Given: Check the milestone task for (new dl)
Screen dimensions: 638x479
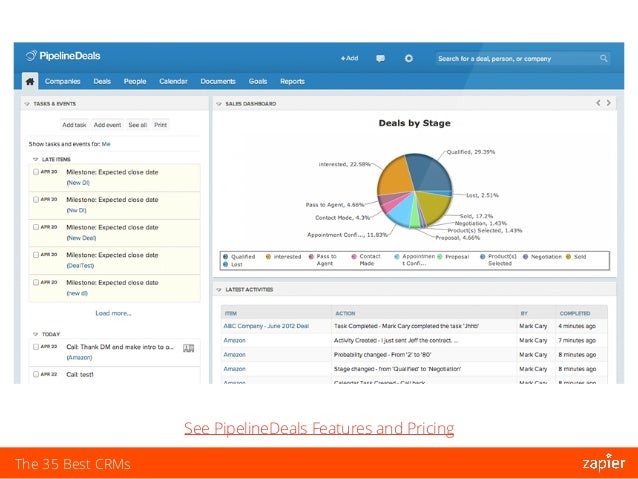Looking at the screenshot, I should click(x=36, y=282).
